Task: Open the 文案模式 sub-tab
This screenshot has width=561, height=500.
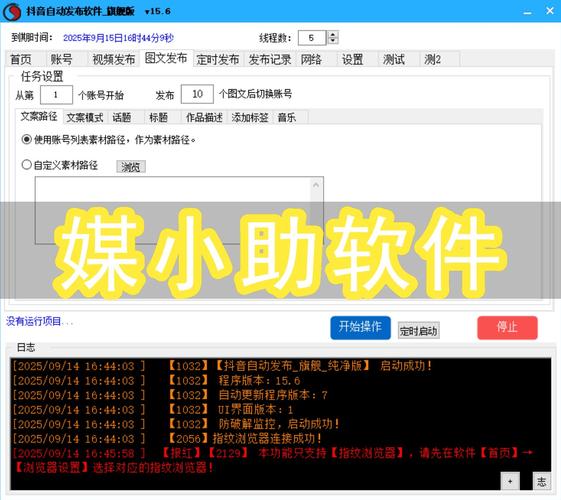Action: pos(85,117)
